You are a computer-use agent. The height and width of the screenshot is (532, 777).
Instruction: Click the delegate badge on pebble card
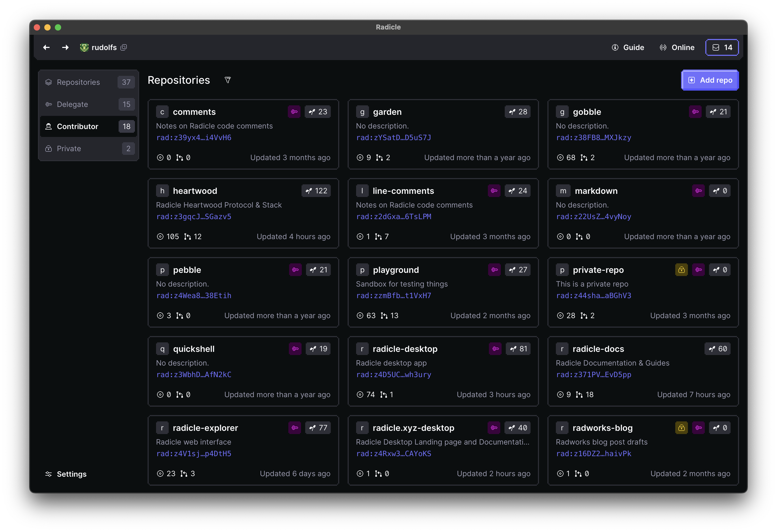[295, 270]
